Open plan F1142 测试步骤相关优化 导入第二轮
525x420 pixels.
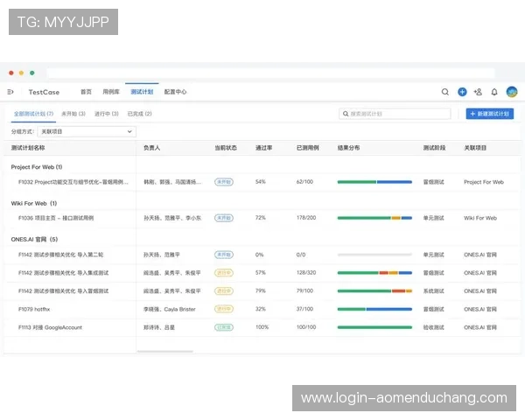[x=61, y=255]
